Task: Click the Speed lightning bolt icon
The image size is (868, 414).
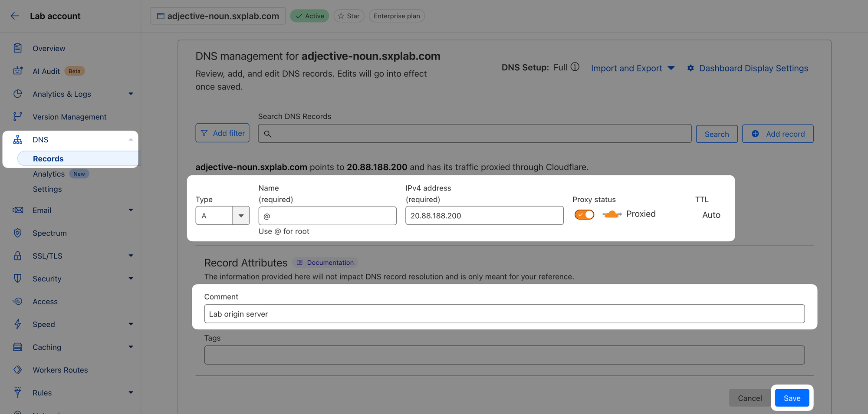Action: [x=17, y=324]
